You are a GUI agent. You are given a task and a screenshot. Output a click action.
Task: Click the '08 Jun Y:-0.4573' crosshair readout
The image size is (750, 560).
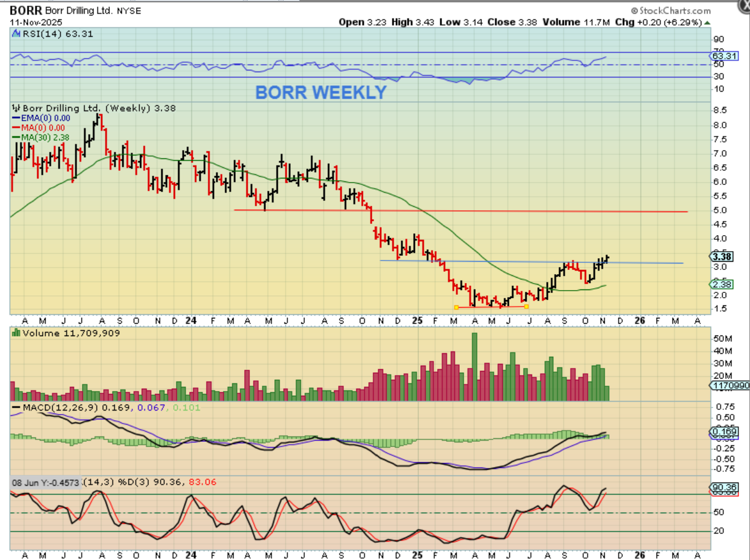pyautogui.click(x=46, y=483)
